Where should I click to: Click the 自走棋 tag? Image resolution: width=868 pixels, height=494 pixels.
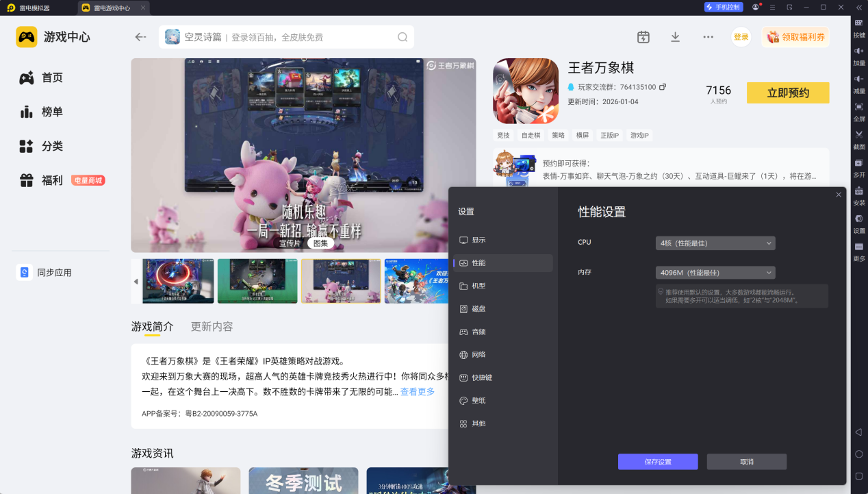[531, 136]
